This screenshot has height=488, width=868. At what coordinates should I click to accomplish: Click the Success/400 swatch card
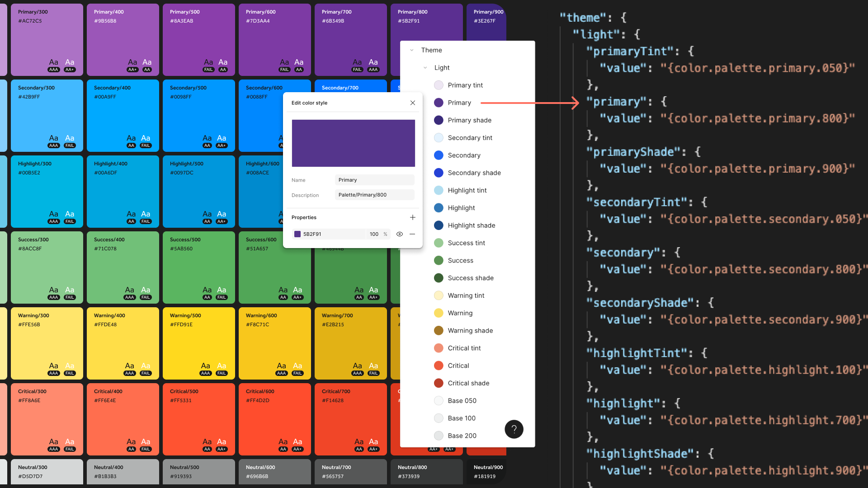pos(123,267)
